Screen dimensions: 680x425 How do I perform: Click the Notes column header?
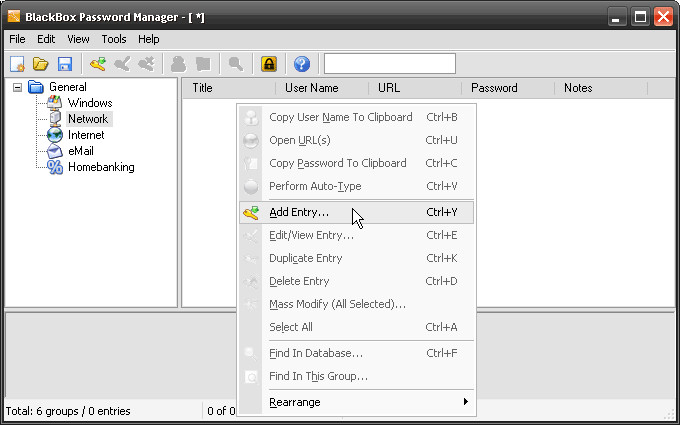pyautogui.click(x=578, y=88)
